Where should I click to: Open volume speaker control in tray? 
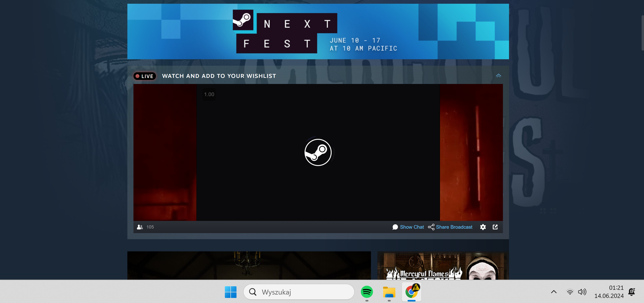pyautogui.click(x=582, y=292)
